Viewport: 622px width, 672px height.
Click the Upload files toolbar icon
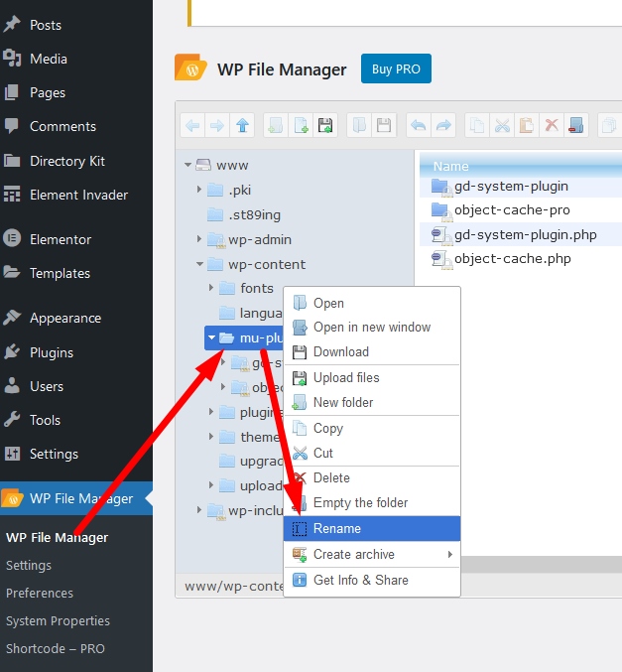click(x=325, y=126)
